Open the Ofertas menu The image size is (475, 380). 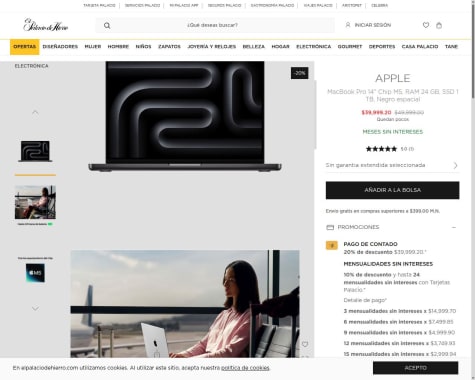pos(24,47)
